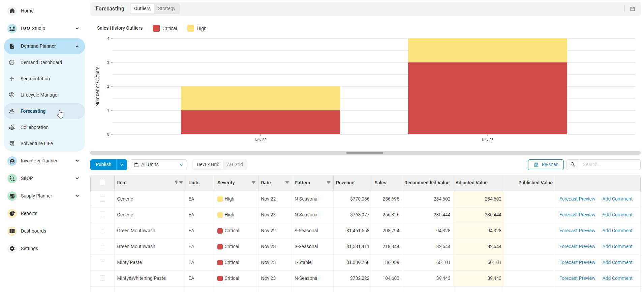Open the Pattern column filter icon
644x292 pixels.
click(x=329, y=182)
